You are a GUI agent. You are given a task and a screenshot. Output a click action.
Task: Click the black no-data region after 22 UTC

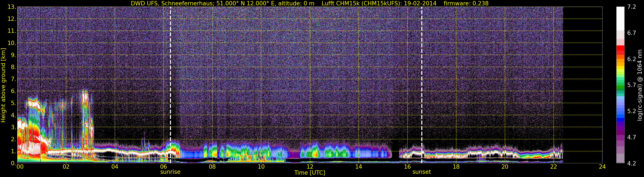582,85
